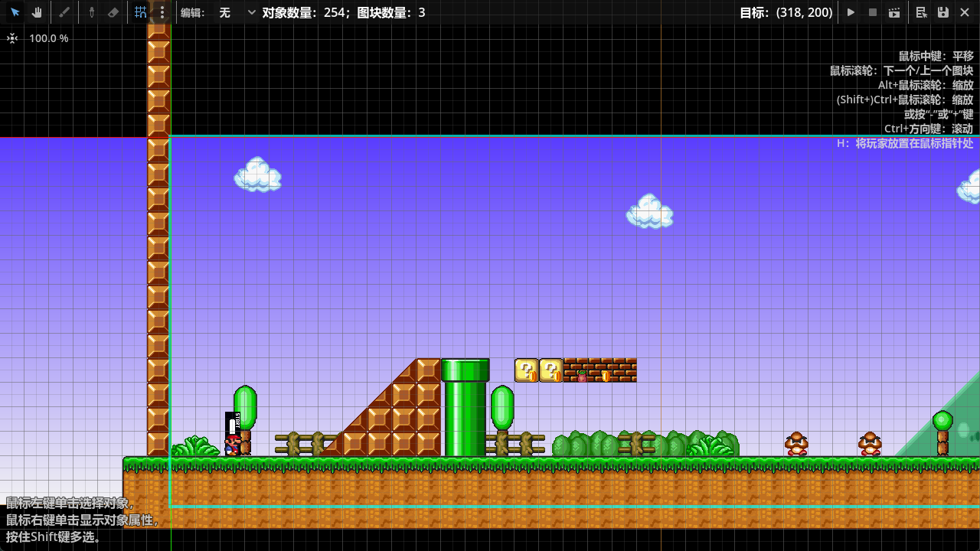
Task: Select the green warp pipe
Action: (465, 409)
